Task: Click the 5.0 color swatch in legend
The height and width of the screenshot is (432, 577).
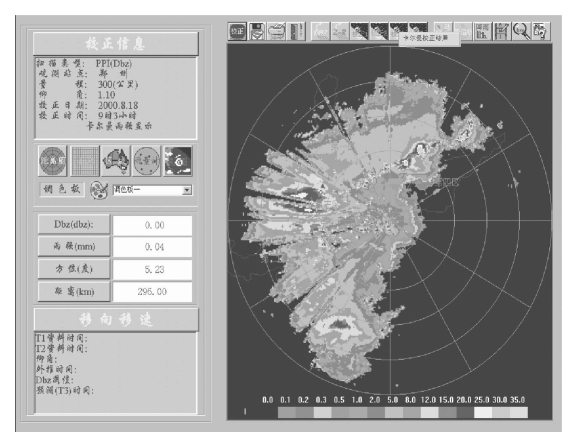Action: [x=393, y=412]
